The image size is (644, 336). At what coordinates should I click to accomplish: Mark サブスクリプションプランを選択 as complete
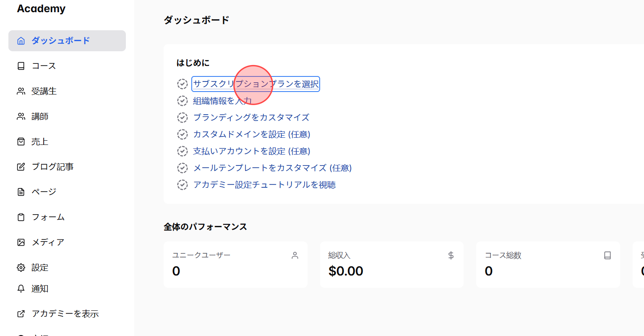[x=183, y=84]
